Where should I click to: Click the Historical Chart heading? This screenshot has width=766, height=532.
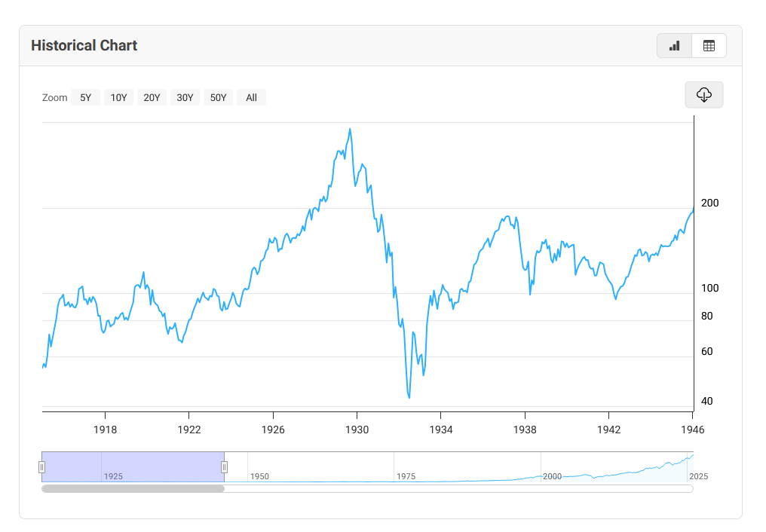coord(84,46)
